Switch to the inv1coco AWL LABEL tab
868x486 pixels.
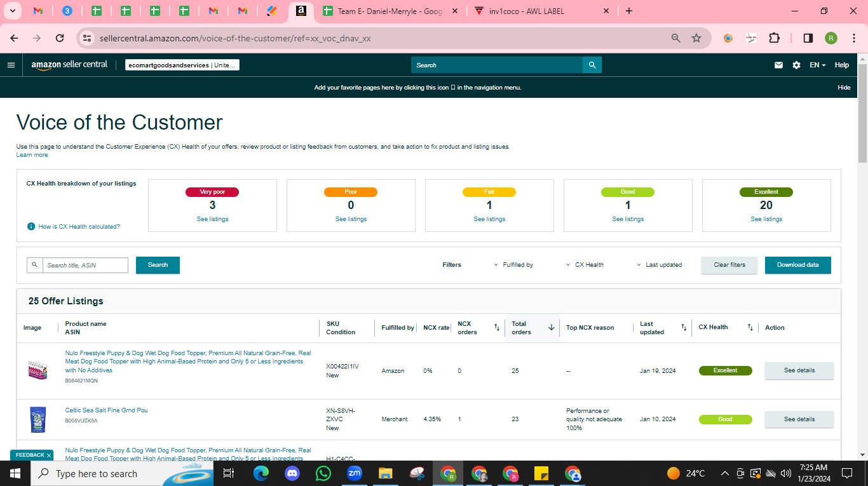(541, 11)
